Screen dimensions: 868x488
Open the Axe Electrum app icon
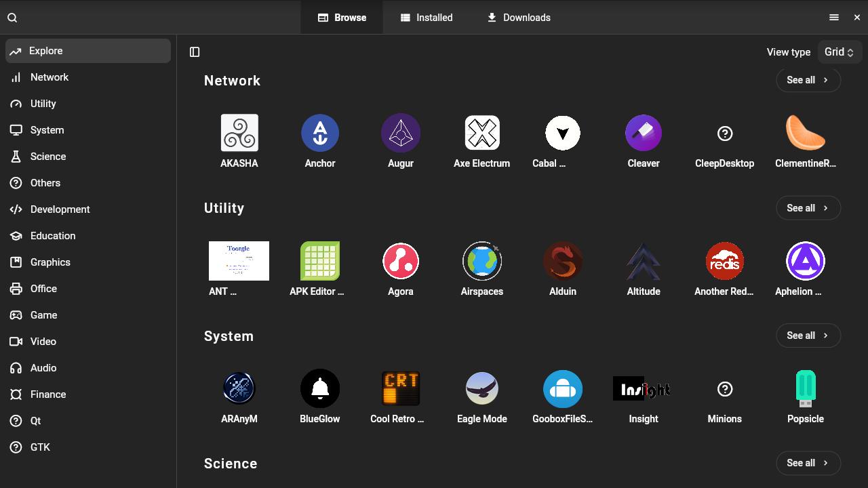click(x=482, y=133)
